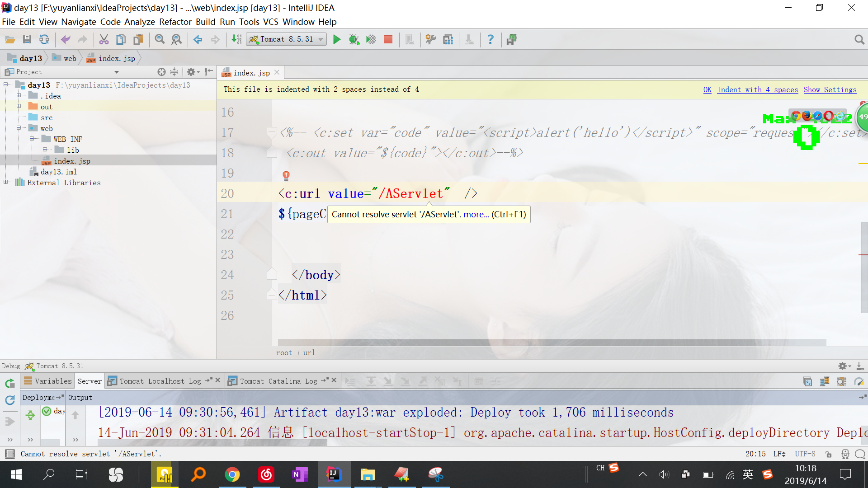The height and width of the screenshot is (488, 868).
Task: Click Scroll from Source target icon
Action: pos(161,72)
